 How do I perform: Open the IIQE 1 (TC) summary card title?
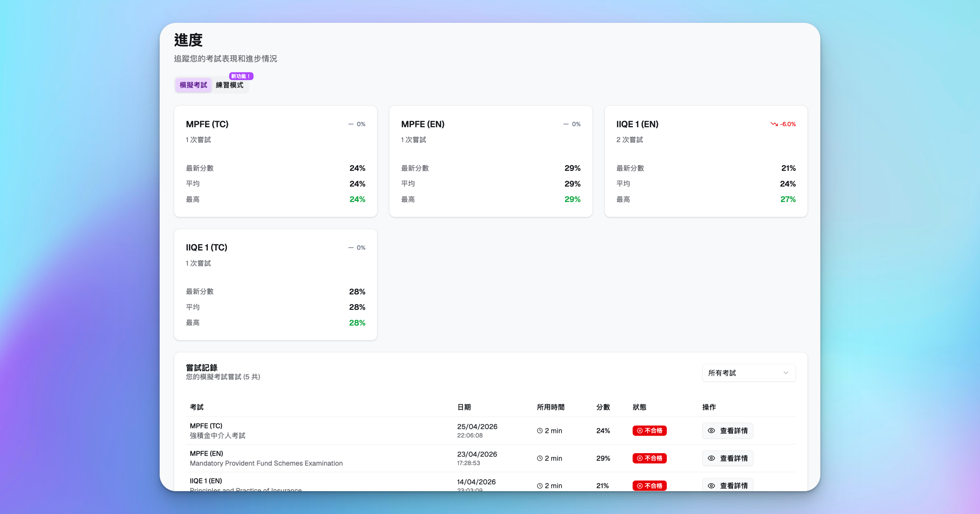[x=207, y=248]
